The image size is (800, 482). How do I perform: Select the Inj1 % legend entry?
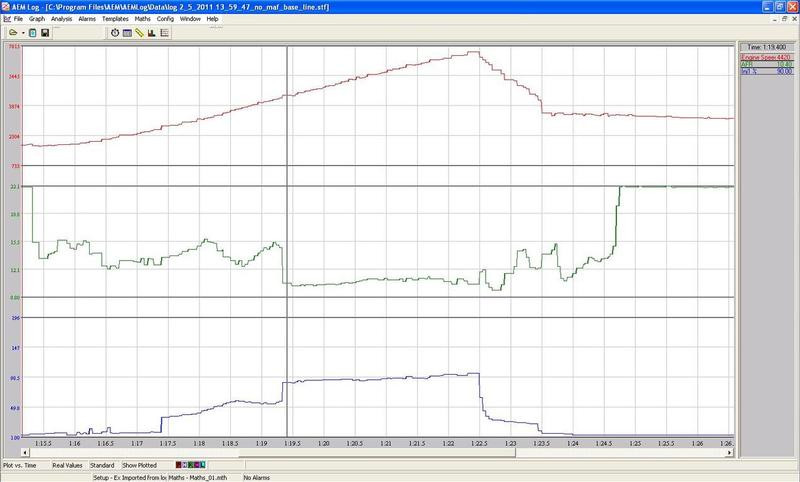[767, 71]
